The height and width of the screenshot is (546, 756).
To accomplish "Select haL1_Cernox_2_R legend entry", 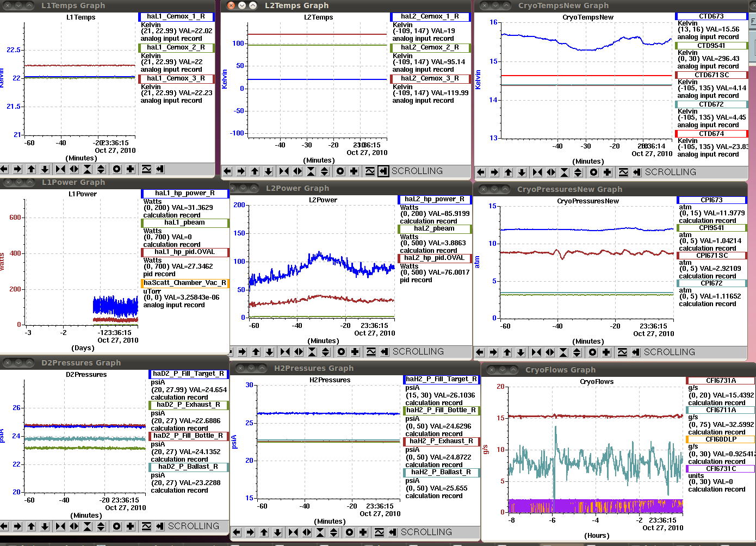I will [176, 48].
